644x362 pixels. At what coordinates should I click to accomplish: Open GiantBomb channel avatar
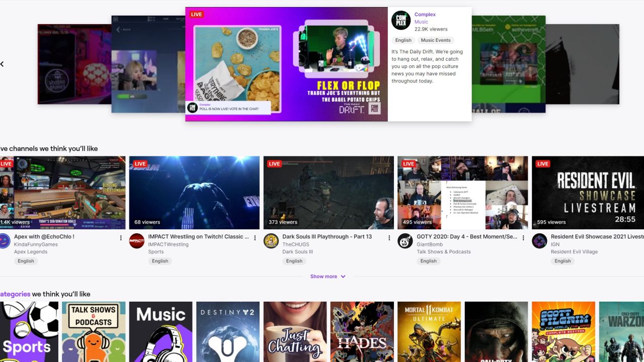pyautogui.click(x=405, y=241)
